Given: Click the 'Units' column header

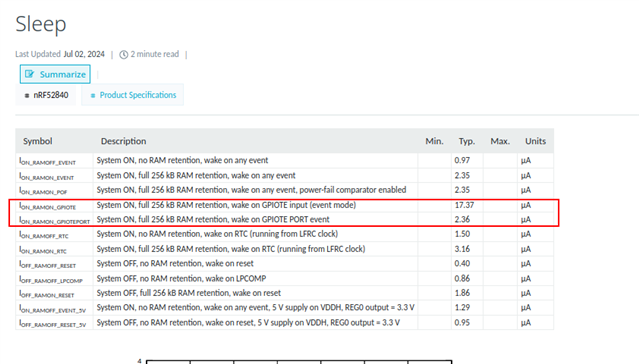Looking at the screenshot, I should click(x=535, y=141).
